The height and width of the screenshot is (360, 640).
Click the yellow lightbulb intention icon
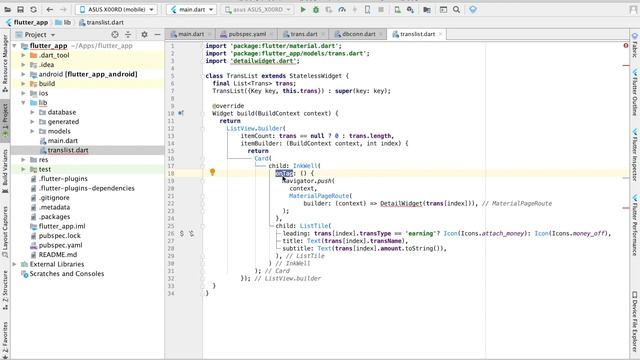(x=212, y=172)
